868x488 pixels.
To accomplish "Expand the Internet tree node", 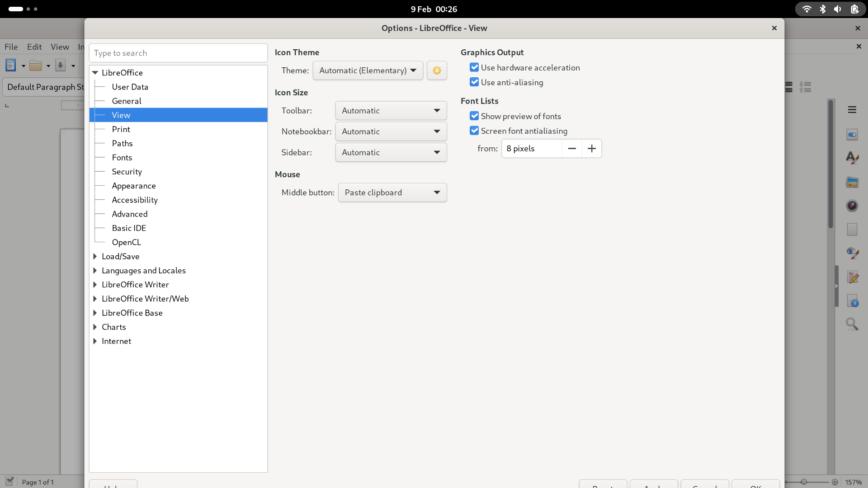I will (95, 341).
